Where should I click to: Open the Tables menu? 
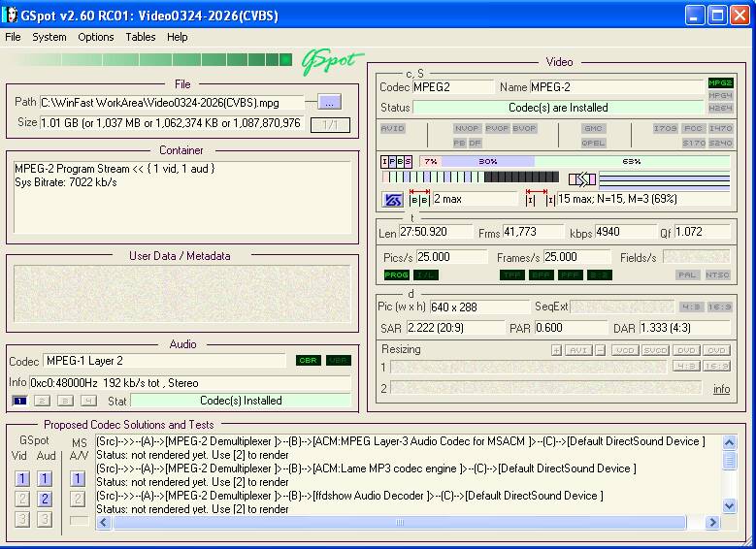(x=140, y=37)
